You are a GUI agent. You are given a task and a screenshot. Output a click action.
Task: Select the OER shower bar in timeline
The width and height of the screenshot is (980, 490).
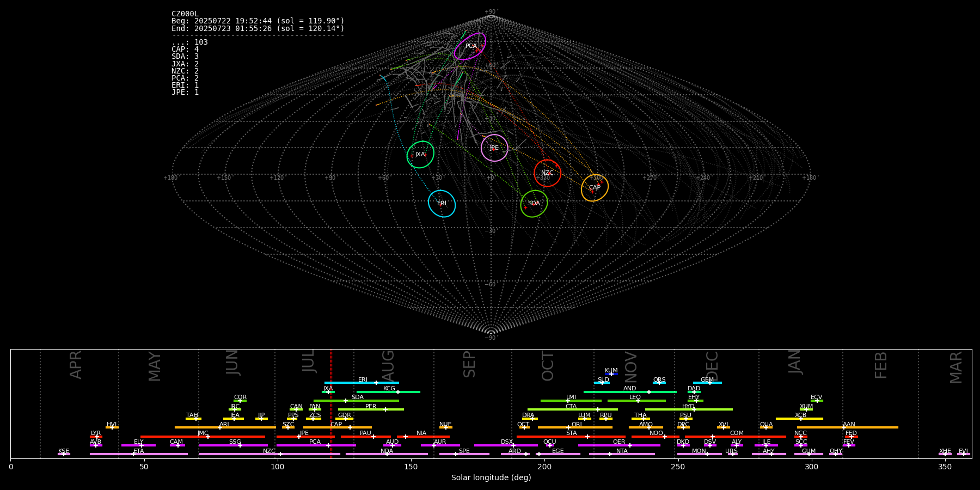point(619,445)
